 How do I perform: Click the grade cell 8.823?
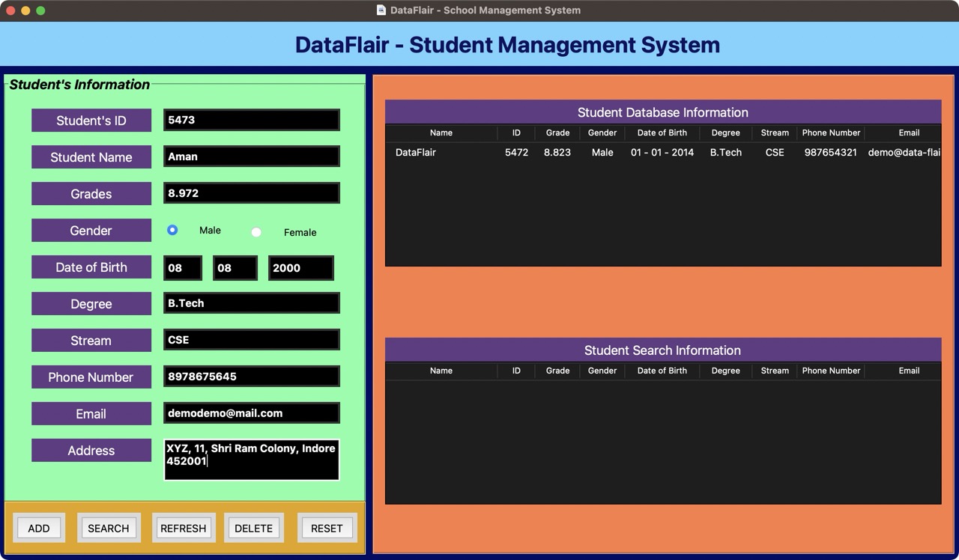click(557, 152)
